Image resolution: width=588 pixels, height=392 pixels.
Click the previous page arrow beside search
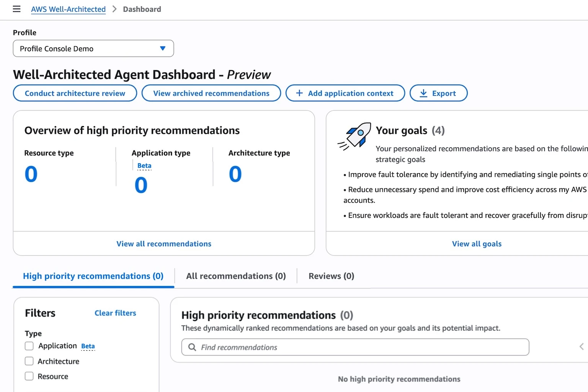581,347
